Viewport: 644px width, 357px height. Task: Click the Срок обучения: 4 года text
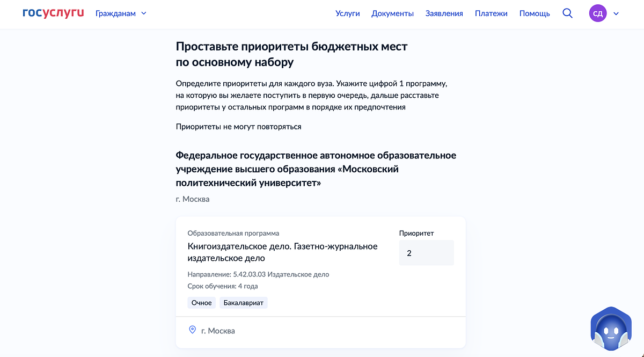223,286
